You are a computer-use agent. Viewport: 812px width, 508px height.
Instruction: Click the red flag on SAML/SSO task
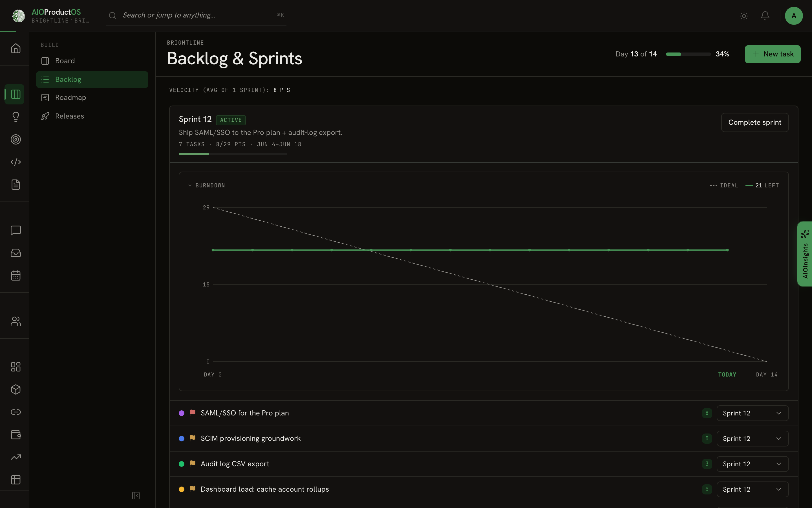click(192, 413)
